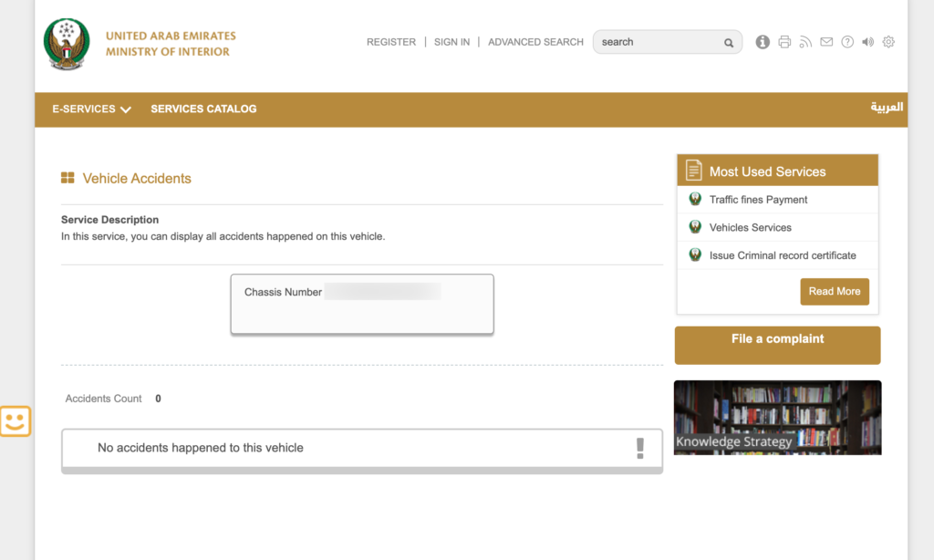The height and width of the screenshot is (560, 934).
Task: Click the Most Used Services document icon
Action: point(693,170)
